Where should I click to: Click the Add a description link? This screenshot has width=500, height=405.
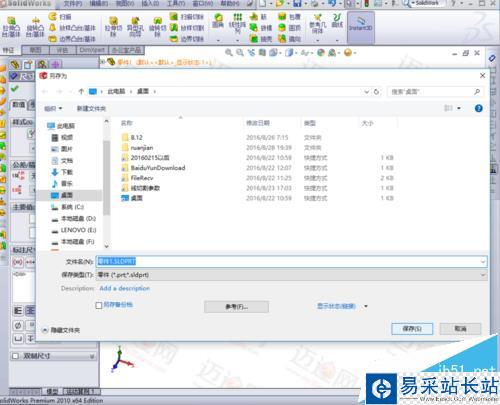(x=125, y=288)
